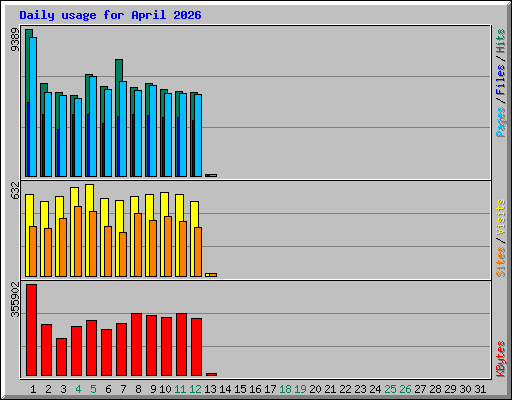The width and height of the screenshot is (512, 400).
Task: Click the Pages legend label
Action: [x=501, y=122]
